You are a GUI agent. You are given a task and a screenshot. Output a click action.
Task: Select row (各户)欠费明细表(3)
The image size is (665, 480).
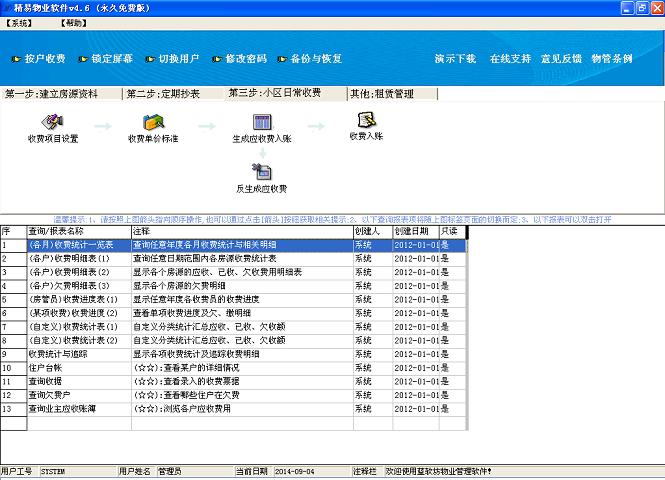point(233,286)
